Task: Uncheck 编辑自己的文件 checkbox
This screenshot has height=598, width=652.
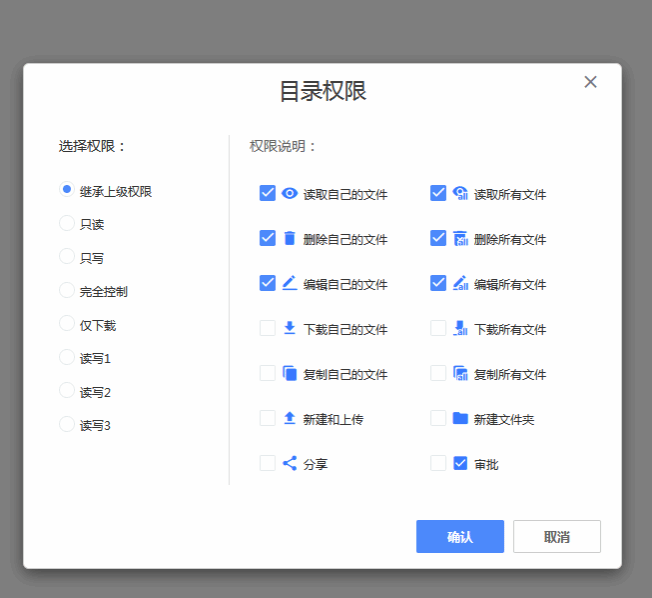Action: pos(267,283)
